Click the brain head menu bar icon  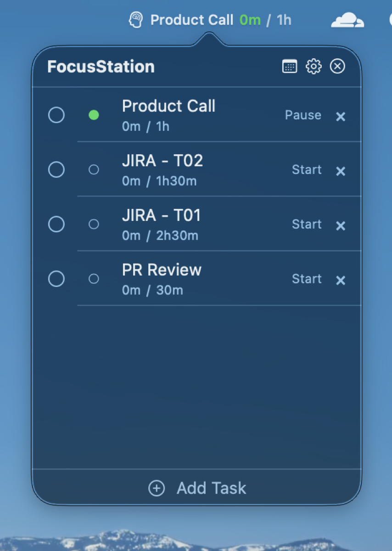pyautogui.click(x=135, y=20)
